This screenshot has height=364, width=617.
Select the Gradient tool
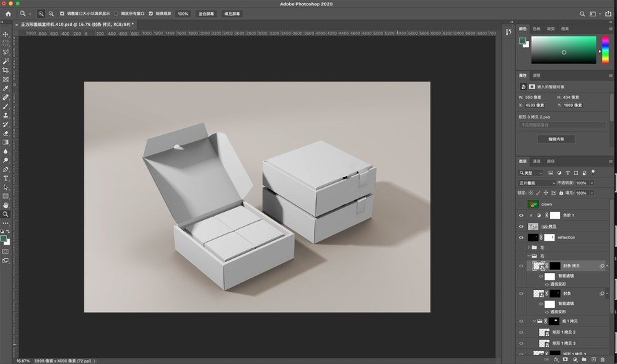point(5,142)
